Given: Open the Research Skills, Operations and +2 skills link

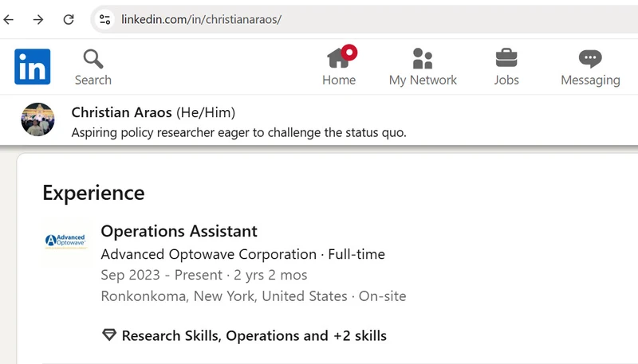Looking at the screenshot, I should click(254, 335).
